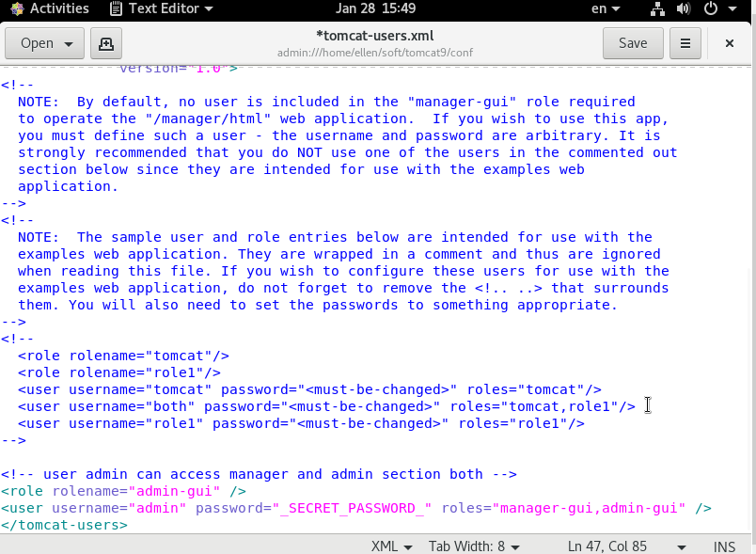Expand the Tab Width dropdown
This screenshot has width=756, height=554.
pyautogui.click(x=474, y=546)
